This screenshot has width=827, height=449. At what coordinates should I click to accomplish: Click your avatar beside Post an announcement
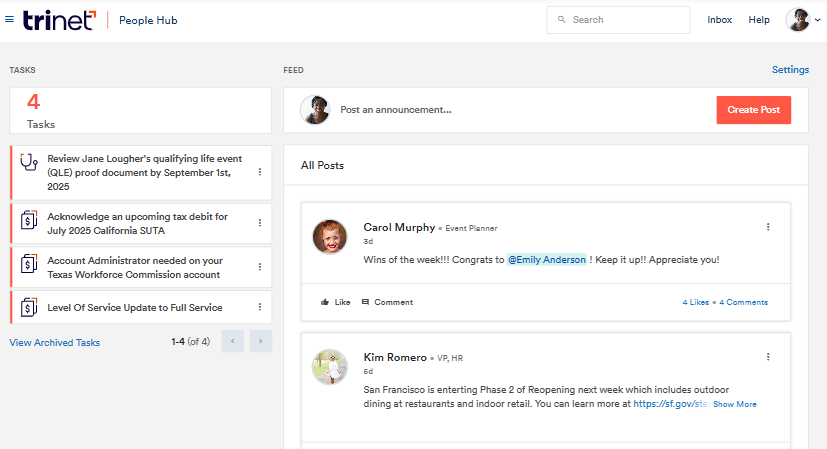pyautogui.click(x=315, y=110)
